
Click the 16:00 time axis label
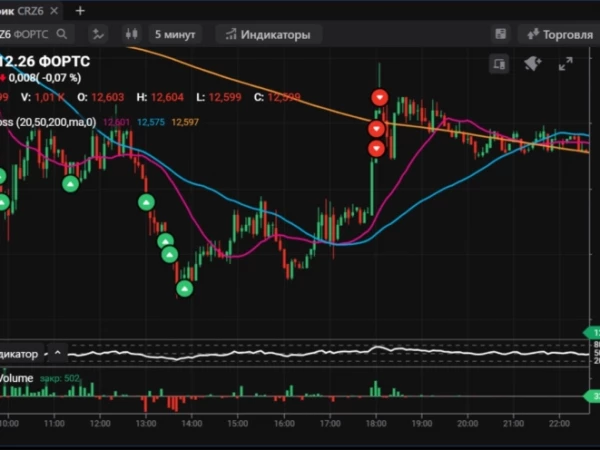tap(284, 424)
